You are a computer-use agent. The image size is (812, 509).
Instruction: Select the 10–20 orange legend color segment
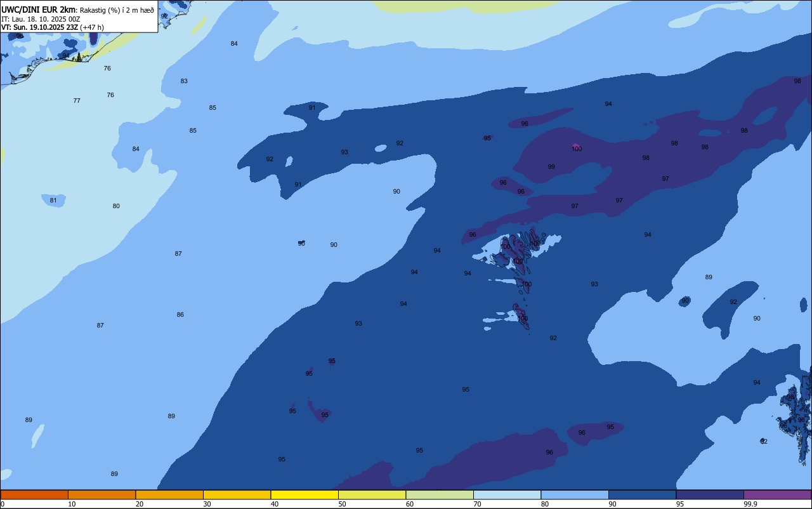[x=101, y=494]
